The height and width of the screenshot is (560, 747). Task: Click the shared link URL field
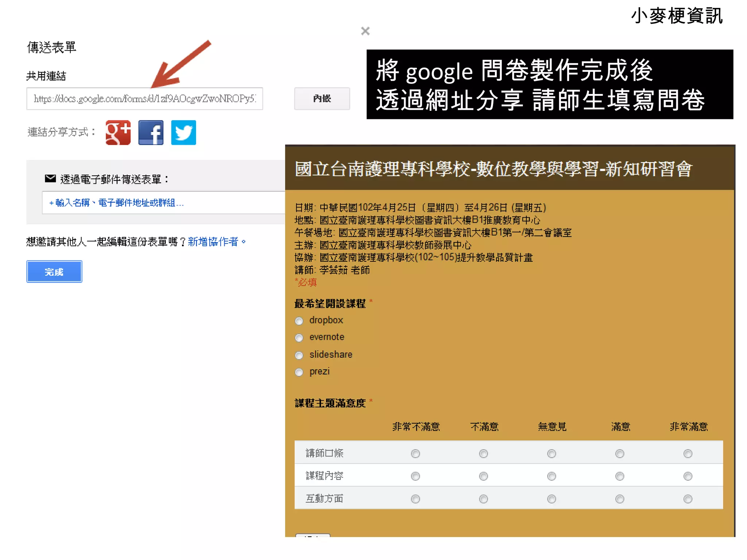(144, 99)
